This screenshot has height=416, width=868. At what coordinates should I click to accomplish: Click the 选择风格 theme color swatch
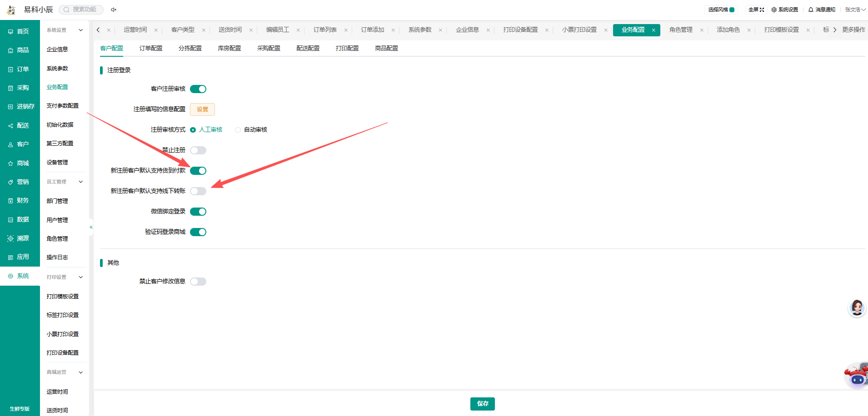732,10
